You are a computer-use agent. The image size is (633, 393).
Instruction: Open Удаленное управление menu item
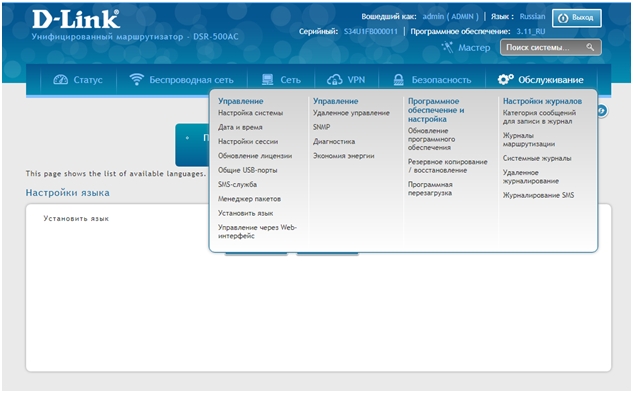(x=351, y=113)
